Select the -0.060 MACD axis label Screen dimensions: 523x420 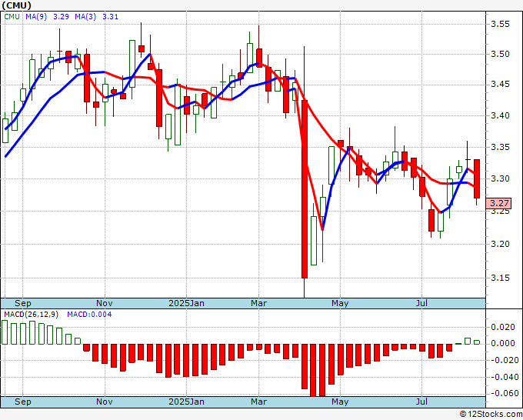(x=503, y=393)
